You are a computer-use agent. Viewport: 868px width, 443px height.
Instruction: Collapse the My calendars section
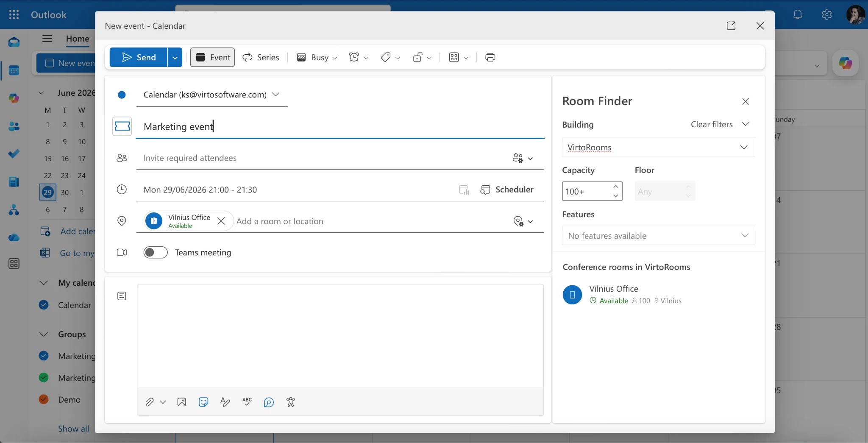[43, 283]
